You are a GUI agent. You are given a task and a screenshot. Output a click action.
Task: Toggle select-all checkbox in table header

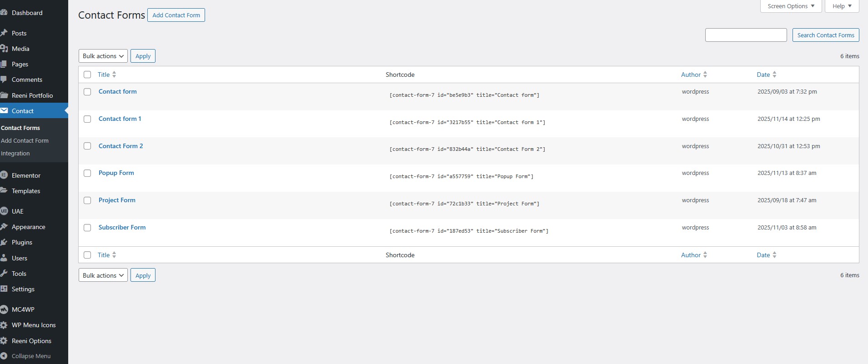pyautogui.click(x=87, y=75)
